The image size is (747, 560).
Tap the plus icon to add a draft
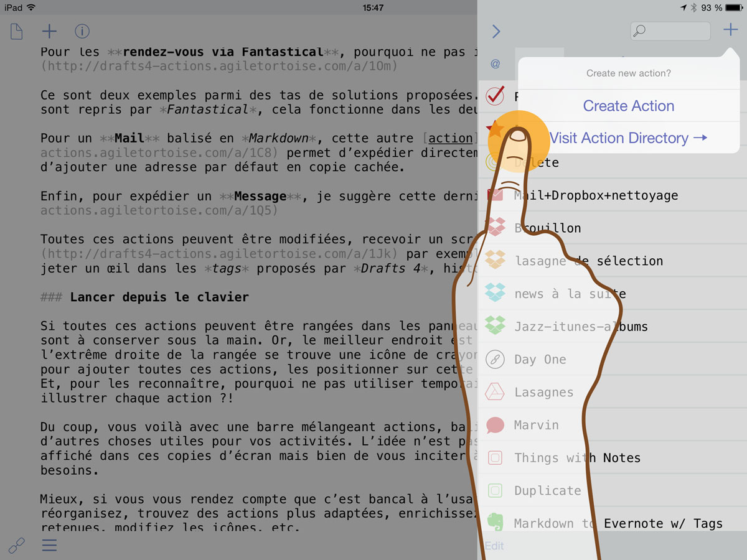pyautogui.click(x=49, y=31)
